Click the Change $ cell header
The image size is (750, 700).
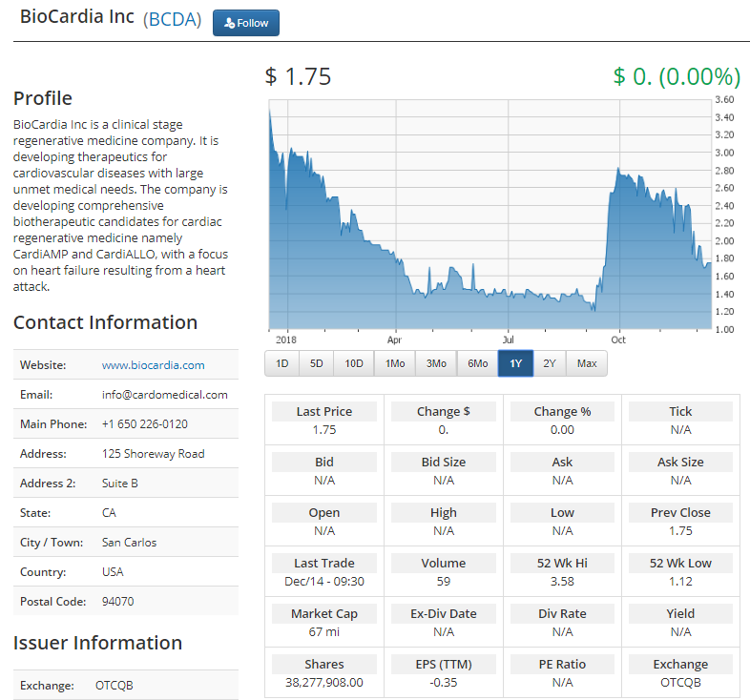(444, 412)
